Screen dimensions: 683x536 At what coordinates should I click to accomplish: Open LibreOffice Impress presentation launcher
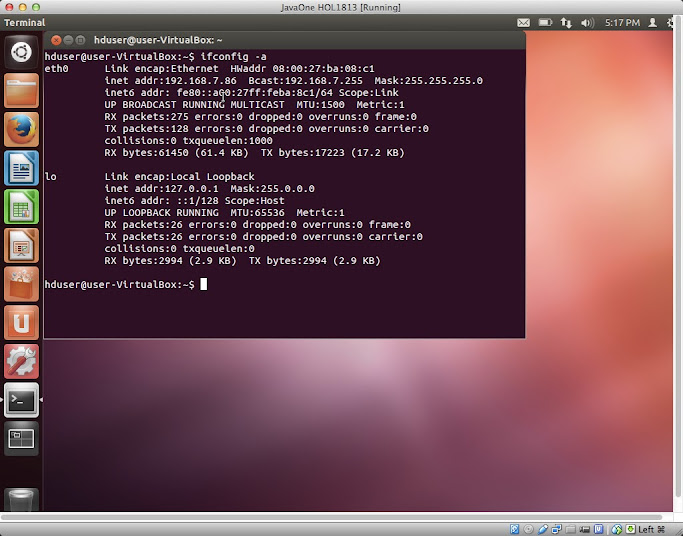click(21, 246)
